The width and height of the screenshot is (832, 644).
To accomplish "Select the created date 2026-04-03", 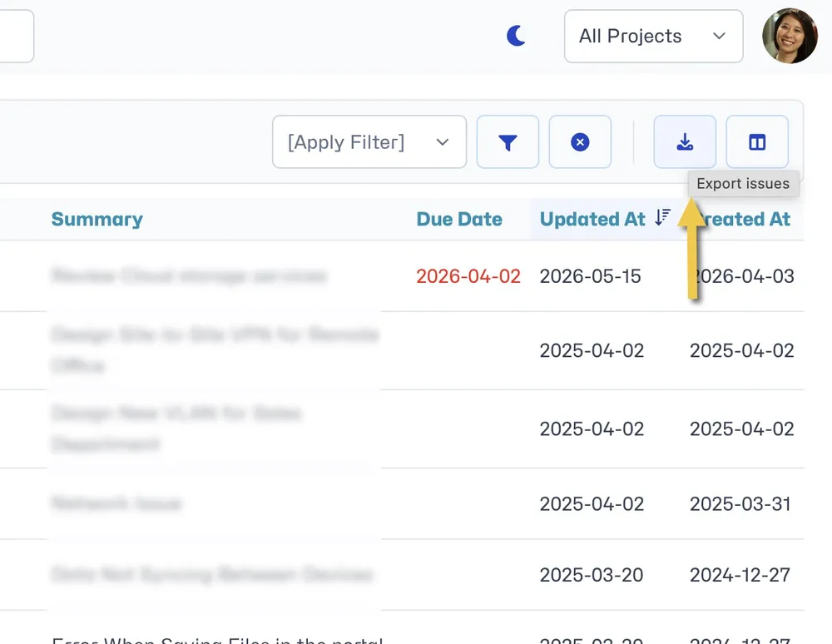I will [x=743, y=276].
